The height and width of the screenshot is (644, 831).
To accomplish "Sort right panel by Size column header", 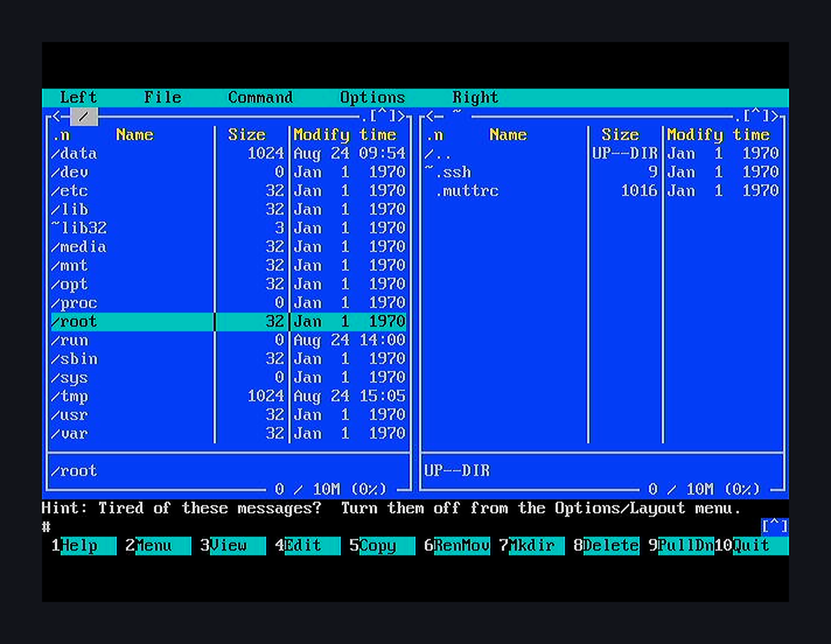I will coord(620,135).
